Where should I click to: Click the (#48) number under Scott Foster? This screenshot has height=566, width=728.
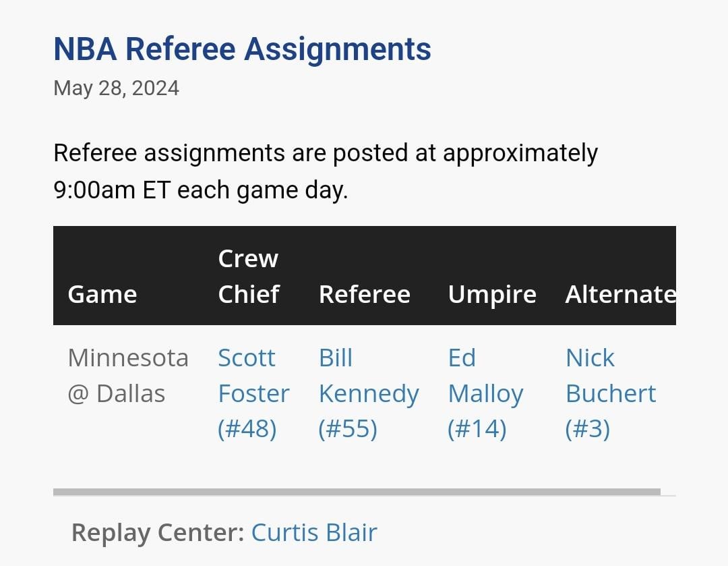[247, 429]
